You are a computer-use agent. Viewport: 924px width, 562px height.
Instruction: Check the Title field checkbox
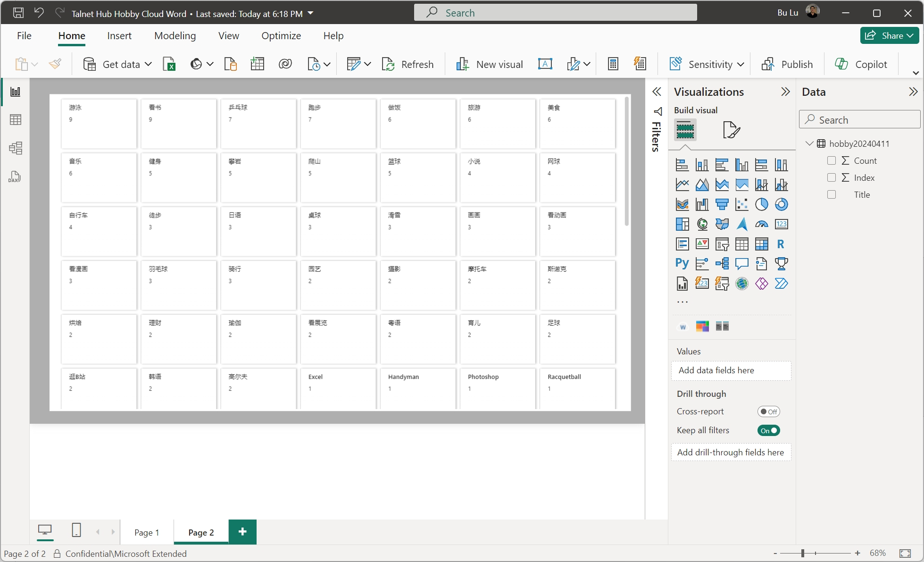click(832, 194)
